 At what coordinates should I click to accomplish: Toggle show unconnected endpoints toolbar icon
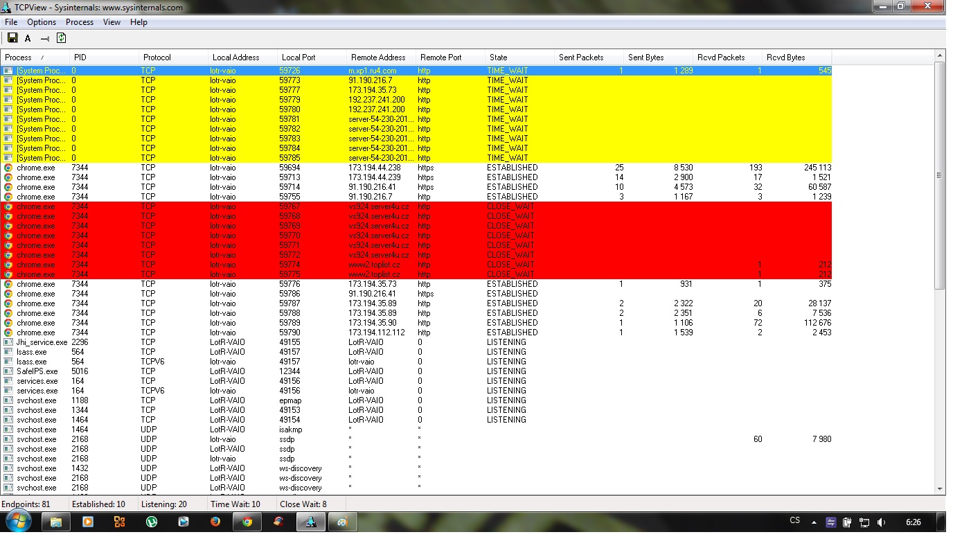coord(44,39)
